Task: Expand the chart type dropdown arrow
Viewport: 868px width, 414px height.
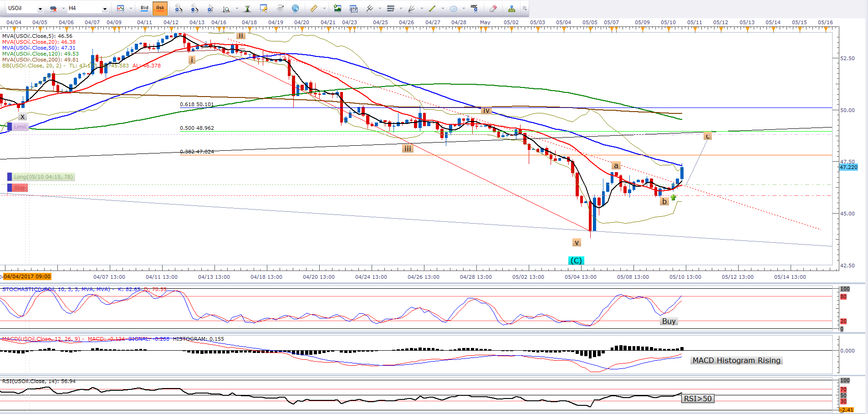Action: point(131,8)
